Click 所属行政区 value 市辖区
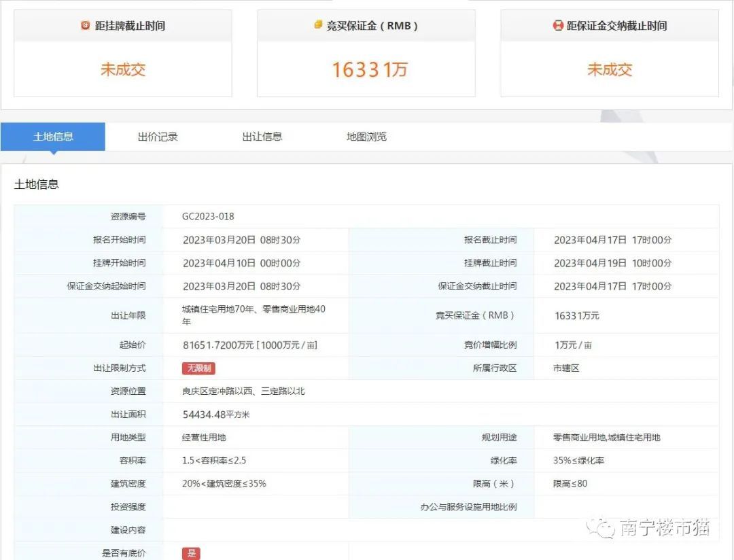Screen dimensions: 734x560 (566, 368)
